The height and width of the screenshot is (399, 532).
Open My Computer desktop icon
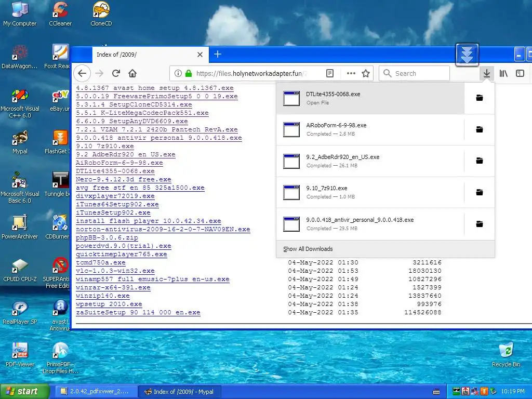20,14
